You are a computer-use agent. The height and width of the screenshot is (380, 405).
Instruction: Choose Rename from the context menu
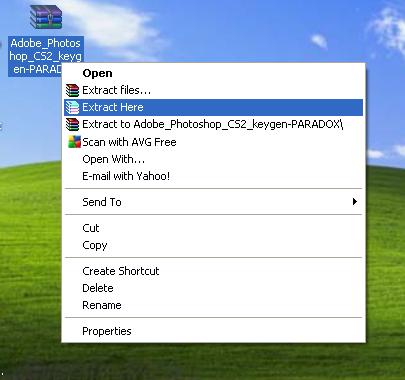pos(213,305)
